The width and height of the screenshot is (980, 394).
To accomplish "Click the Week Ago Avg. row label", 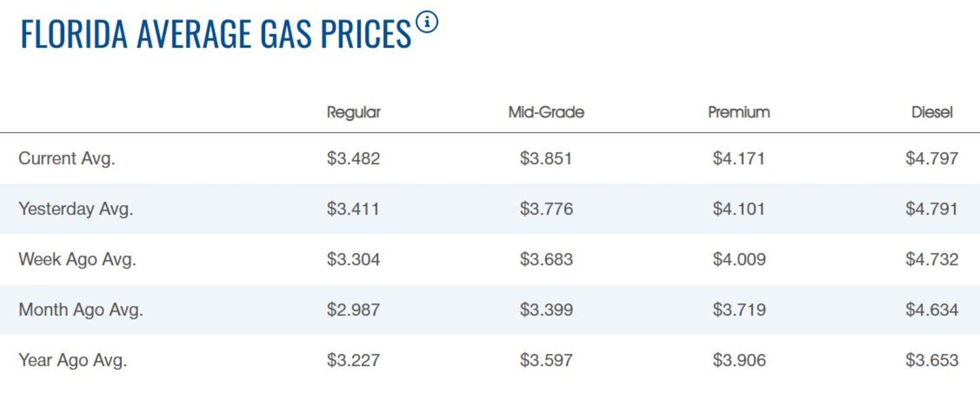I will [77, 259].
